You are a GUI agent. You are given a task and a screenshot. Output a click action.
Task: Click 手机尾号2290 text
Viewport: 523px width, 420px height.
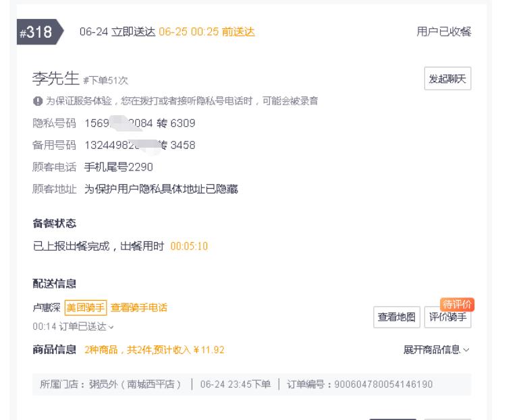pos(119,167)
